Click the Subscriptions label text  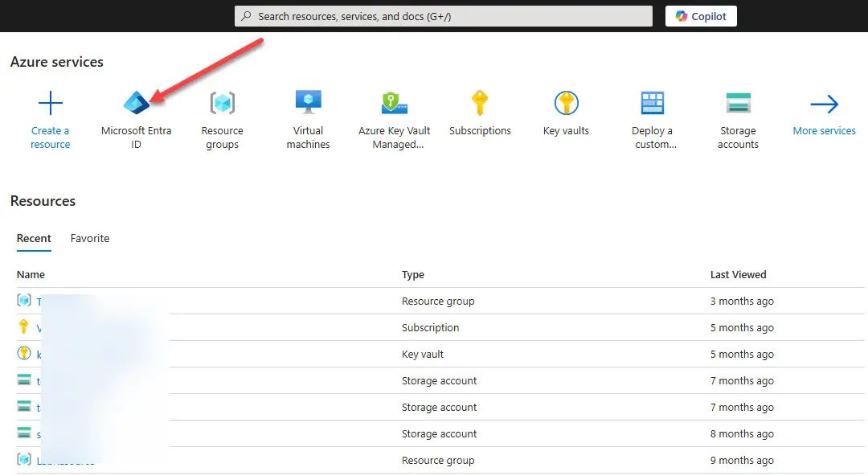pyautogui.click(x=480, y=131)
